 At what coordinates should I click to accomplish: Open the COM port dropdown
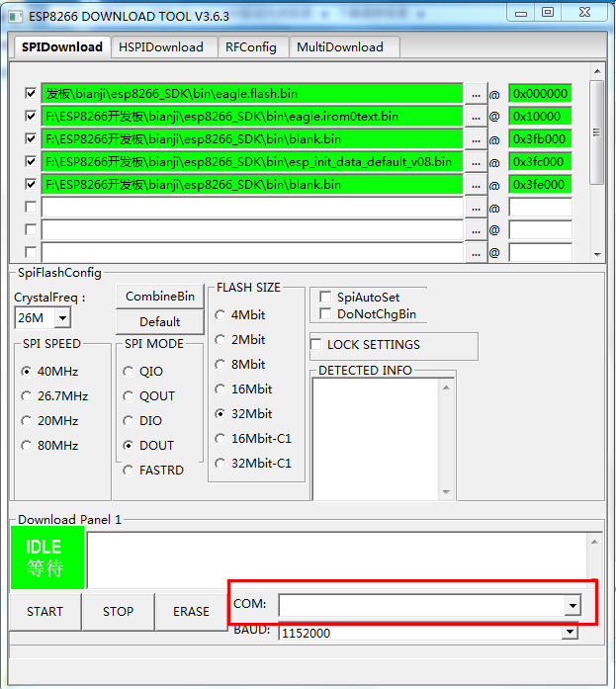572,606
